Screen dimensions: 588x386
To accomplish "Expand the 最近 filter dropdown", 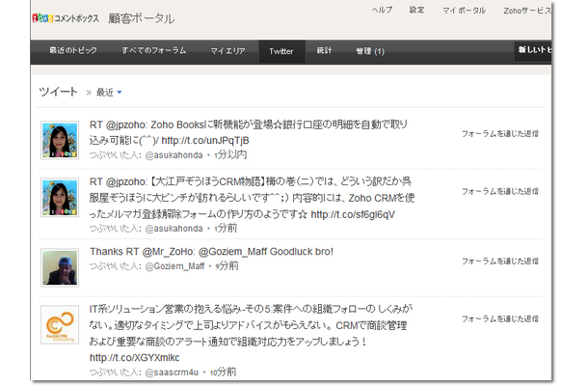I will pos(109,93).
